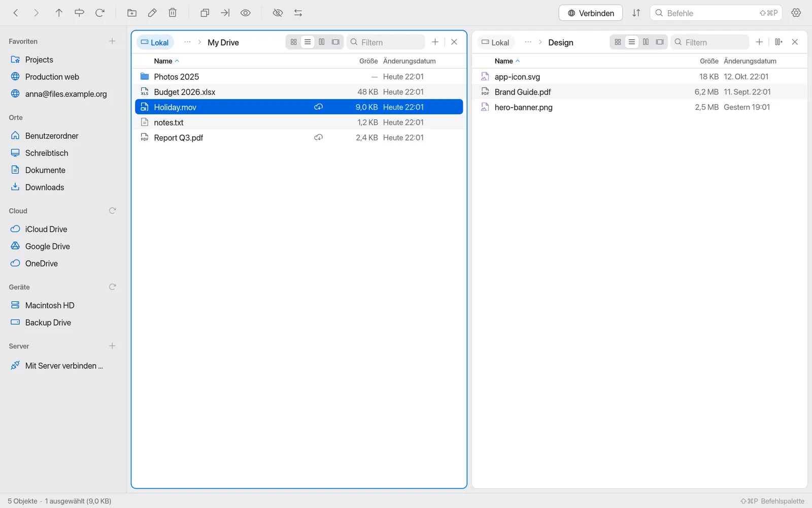Open the settings gear icon
This screenshot has width=812, height=508.
coord(796,13)
